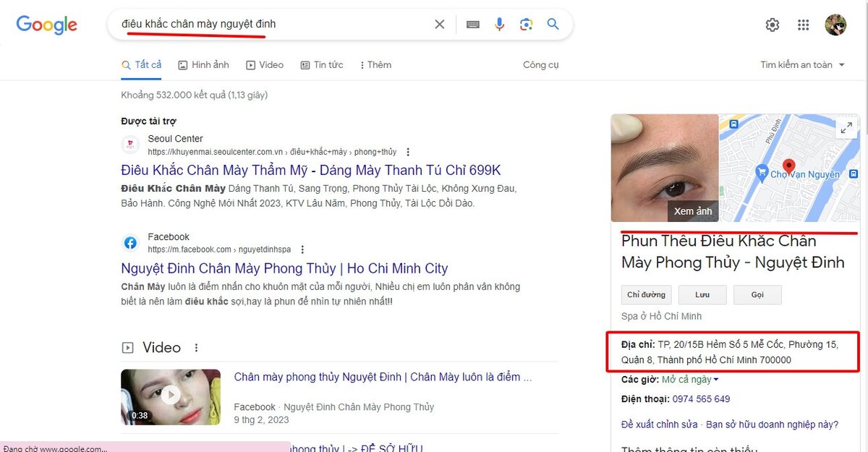The image size is (868, 452).
Task: Click inside the search text field
Action: [275, 25]
